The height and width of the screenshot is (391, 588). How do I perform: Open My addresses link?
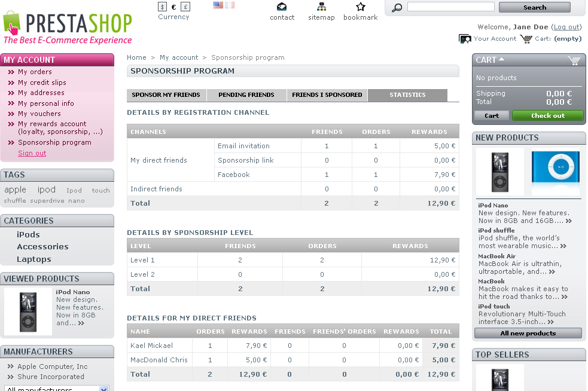click(x=41, y=93)
